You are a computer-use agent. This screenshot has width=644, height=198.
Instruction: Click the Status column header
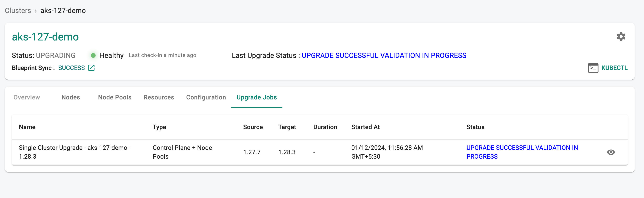click(475, 127)
